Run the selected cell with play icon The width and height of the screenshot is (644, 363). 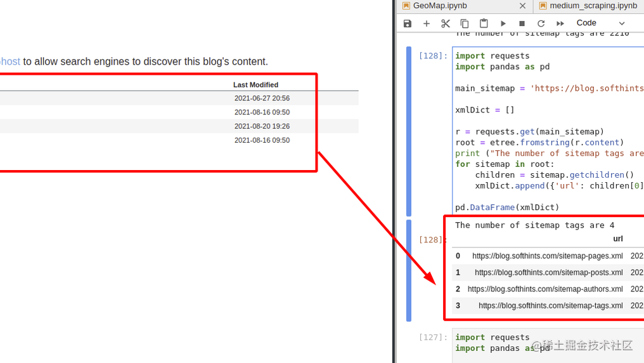coord(503,23)
